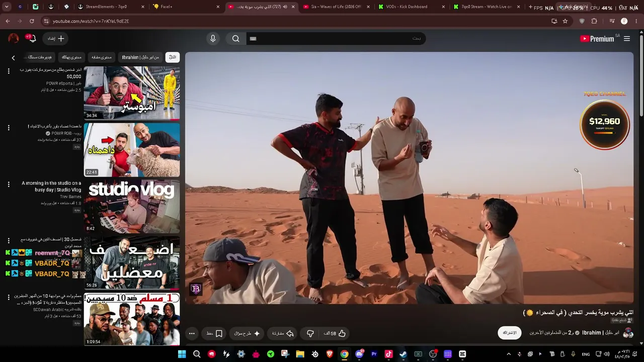Switch to the VODs - Kick Dashboard tab

pos(412,7)
